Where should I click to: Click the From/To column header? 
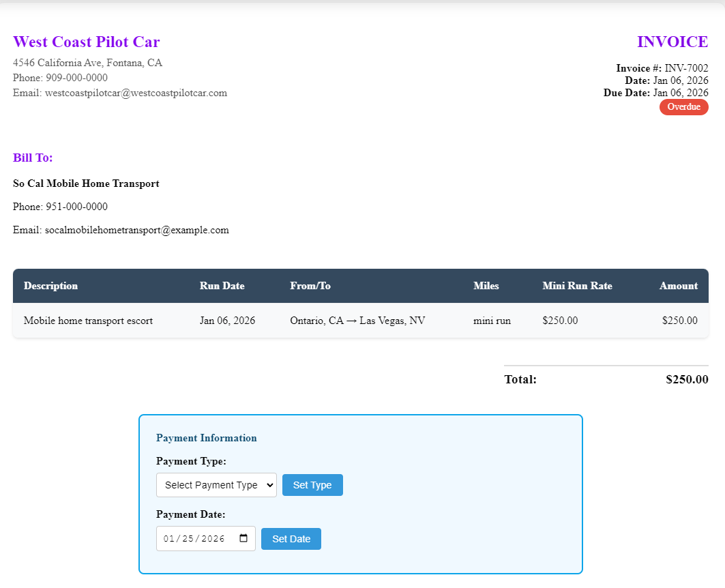tap(310, 286)
